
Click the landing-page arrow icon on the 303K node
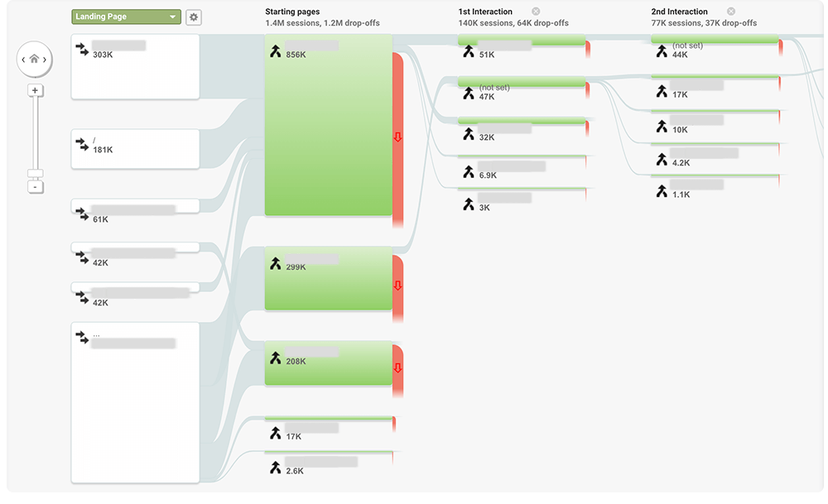(x=81, y=50)
